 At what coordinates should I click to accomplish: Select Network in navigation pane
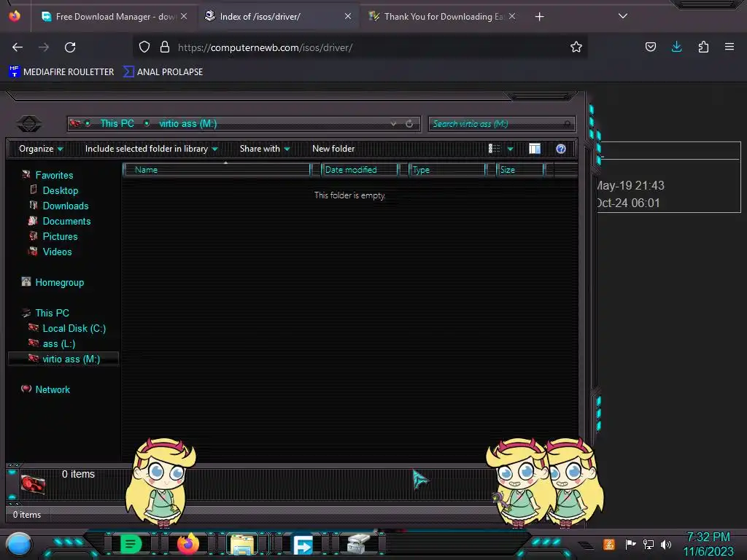coord(53,389)
